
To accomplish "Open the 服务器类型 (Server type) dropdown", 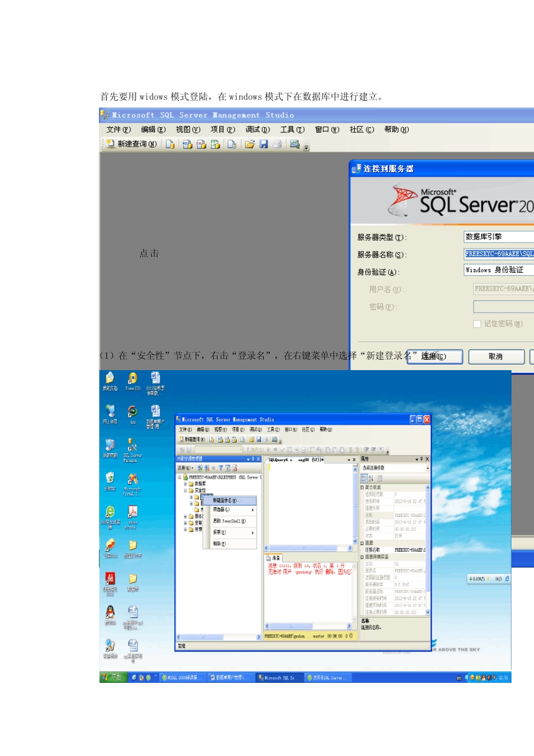I will [499, 237].
